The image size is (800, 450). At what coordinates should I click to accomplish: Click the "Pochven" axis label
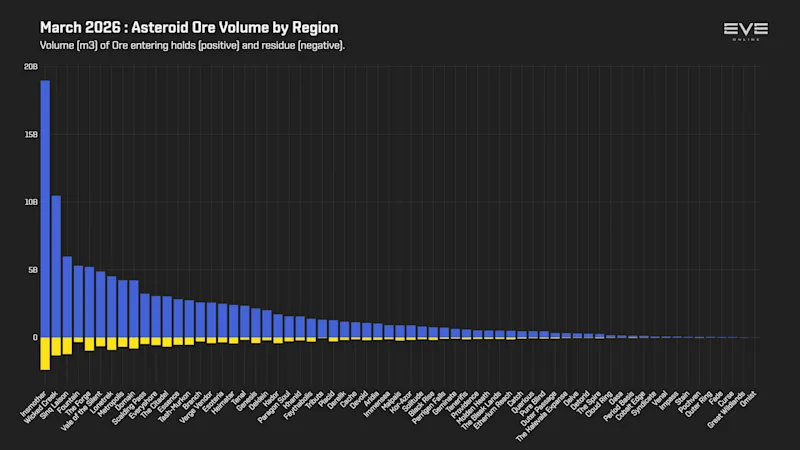(x=690, y=402)
